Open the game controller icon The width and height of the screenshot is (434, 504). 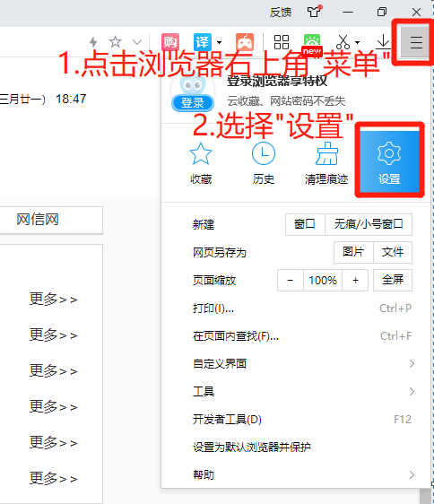click(x=245, y=42)
